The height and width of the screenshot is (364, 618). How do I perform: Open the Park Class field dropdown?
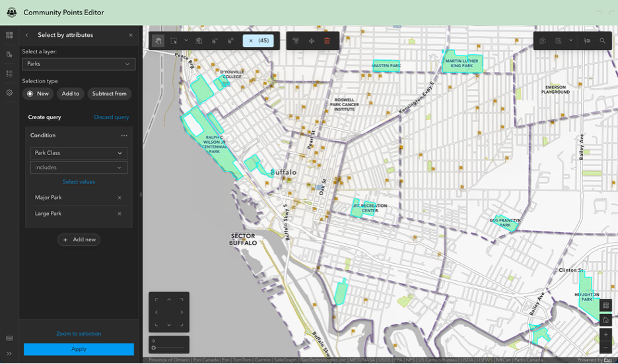point(79,153)
